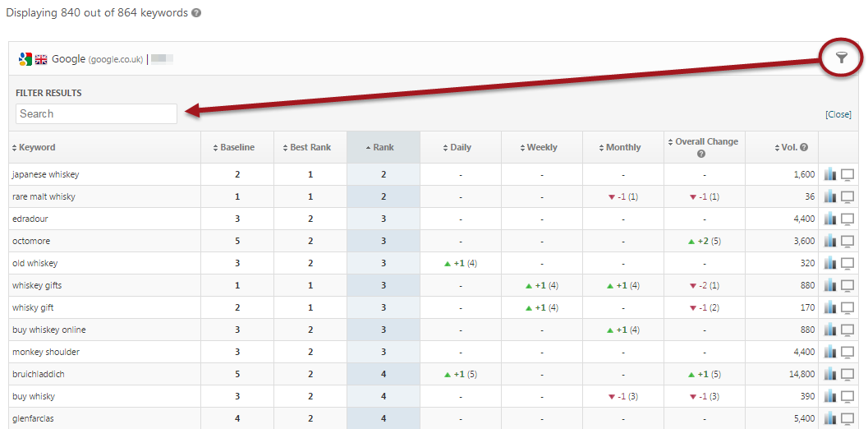Screen dimensions: 868x429
Task: Sort table by Overall Change column
Action: tap(703, 142)
